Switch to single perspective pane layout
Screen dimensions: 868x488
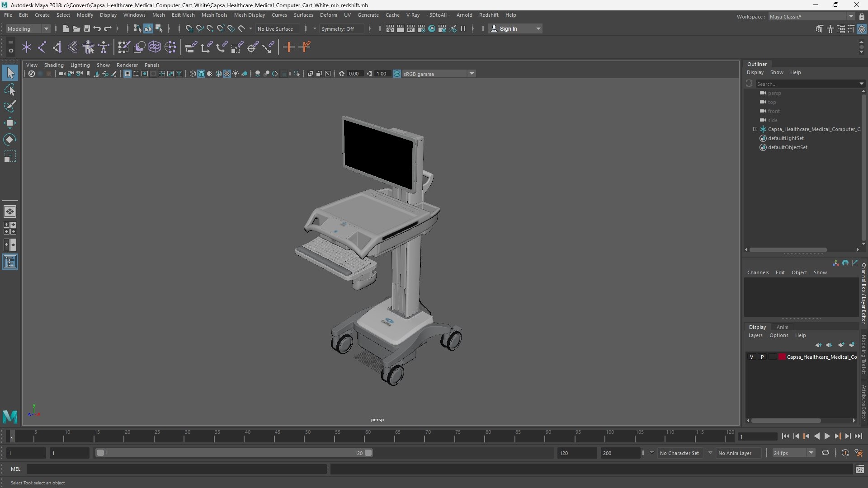click(10, 211)
